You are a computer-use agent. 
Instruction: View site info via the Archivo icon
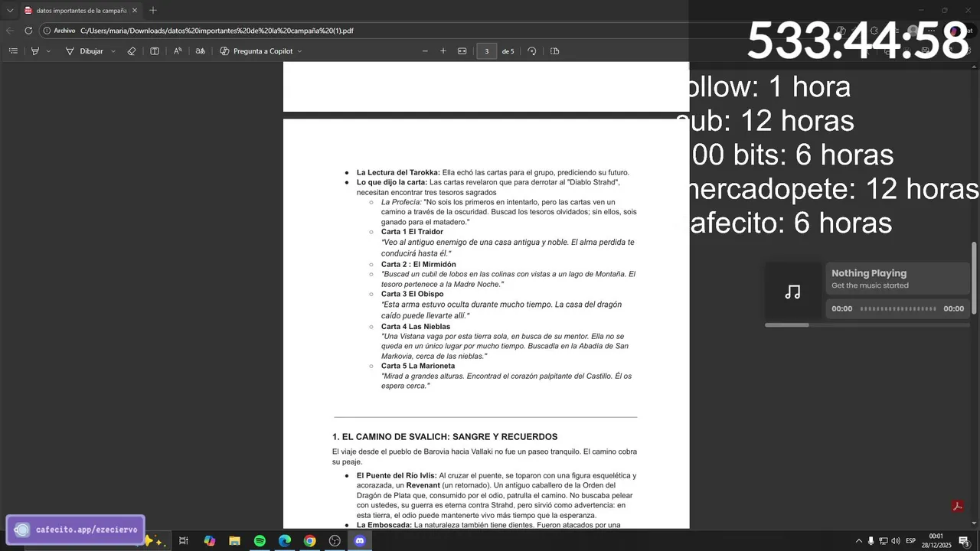[x=59, y=31]
